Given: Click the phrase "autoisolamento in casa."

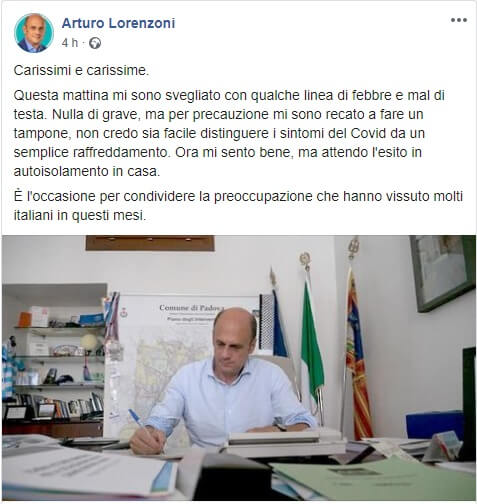Looking at the screenshot, I should pos(87,171).
